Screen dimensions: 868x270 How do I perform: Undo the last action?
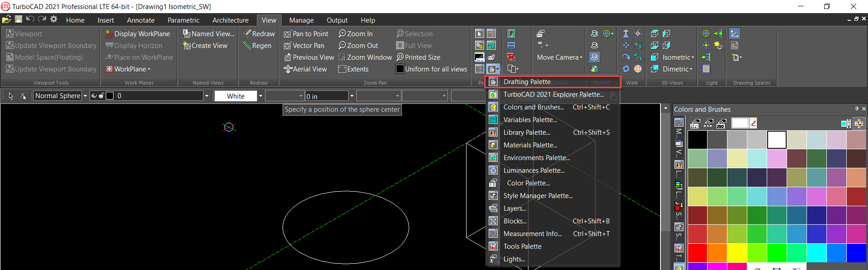coord(30,19)
